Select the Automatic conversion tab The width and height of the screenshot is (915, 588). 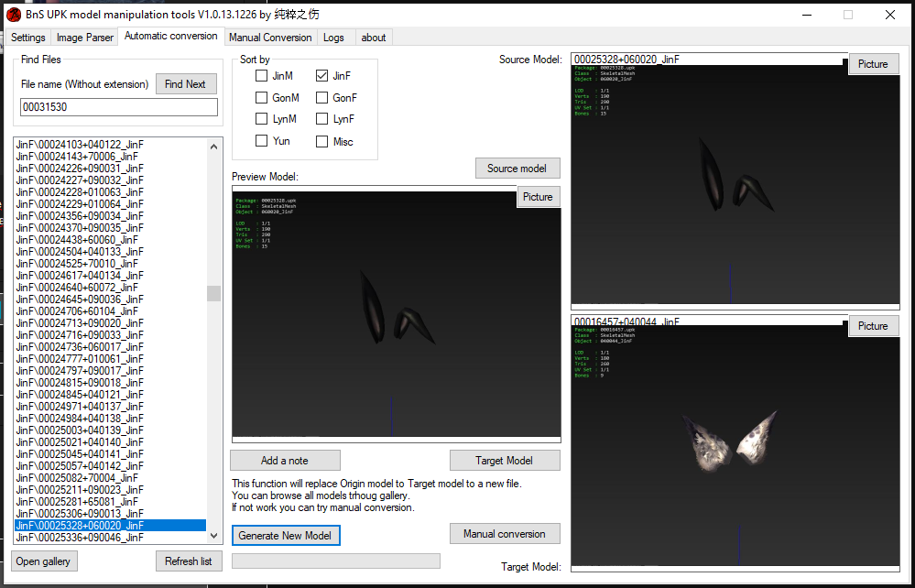tap(171, 36)
